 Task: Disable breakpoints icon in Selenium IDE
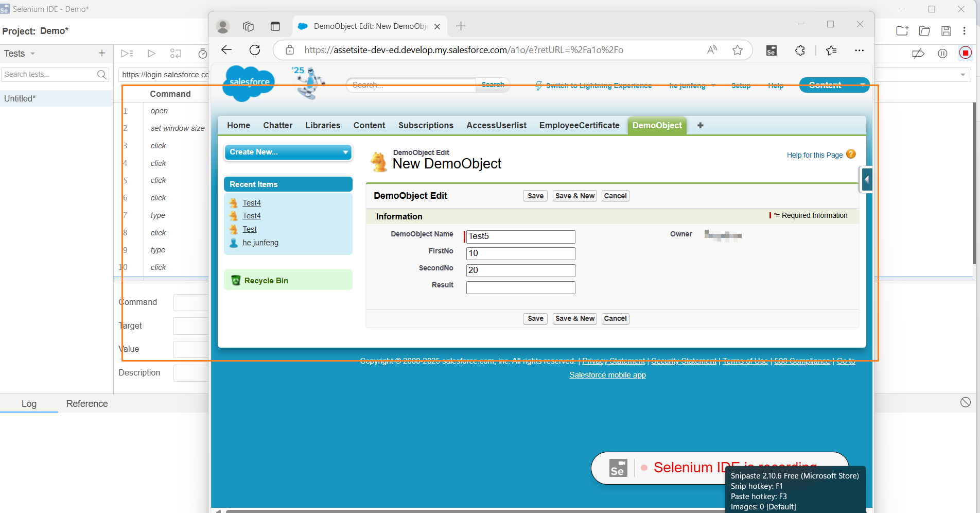point(918,53)
